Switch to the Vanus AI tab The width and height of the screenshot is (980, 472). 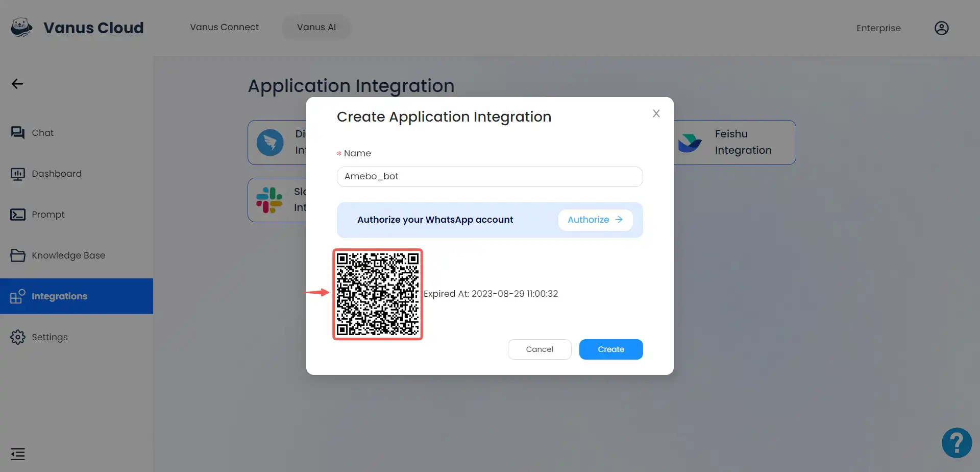[316, 27]
